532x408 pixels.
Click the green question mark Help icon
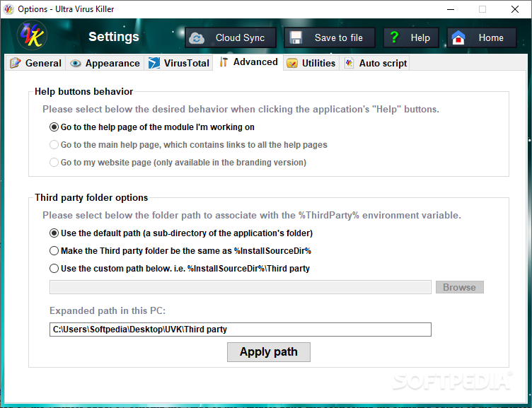click(394, 37)
